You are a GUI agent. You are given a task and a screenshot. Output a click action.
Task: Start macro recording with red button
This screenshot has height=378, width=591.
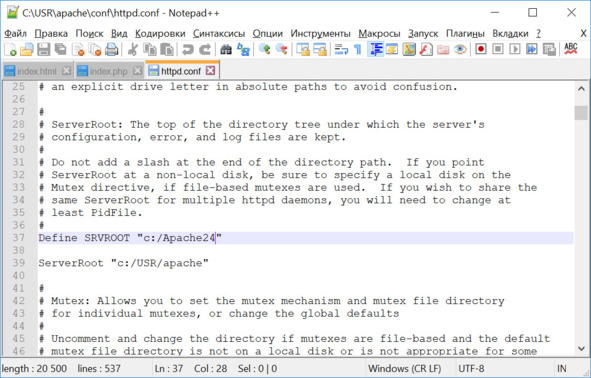click(481, 49)
